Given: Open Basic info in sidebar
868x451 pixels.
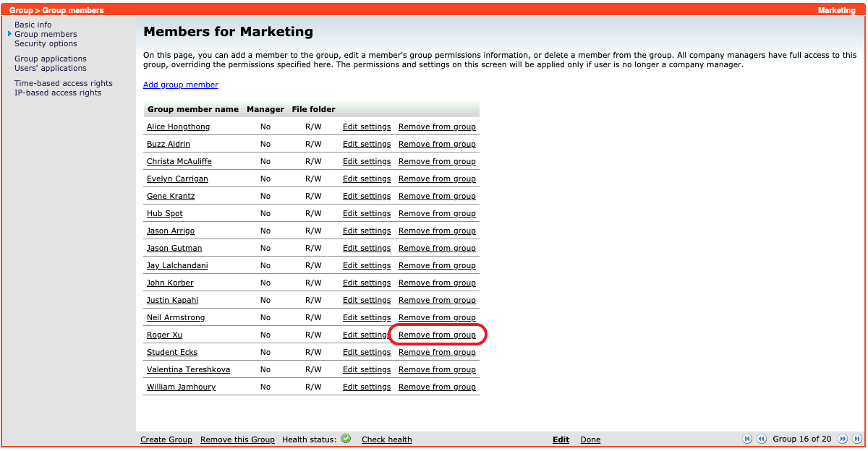Looking at the screenshot, I should click(33, 25).
